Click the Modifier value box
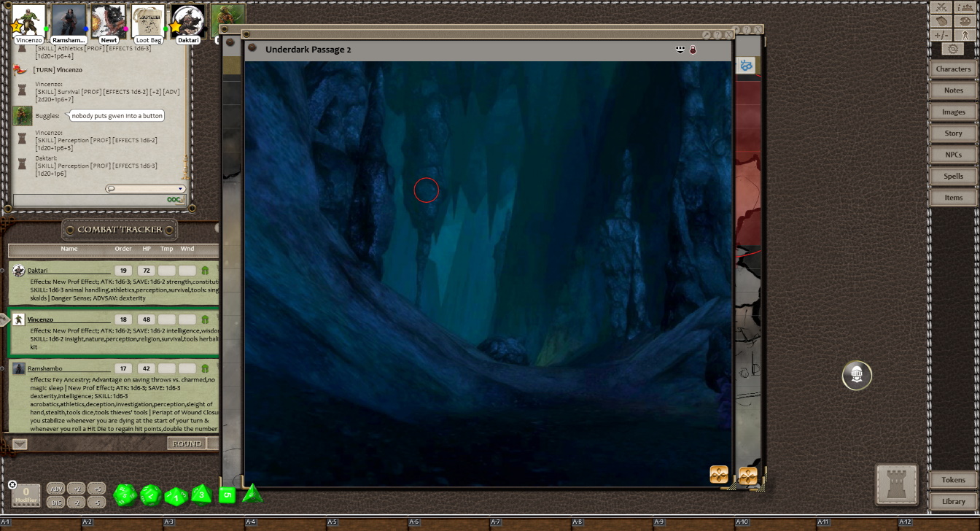The width and height of the screenshot is (980, 531). click(x=26, y=495)
